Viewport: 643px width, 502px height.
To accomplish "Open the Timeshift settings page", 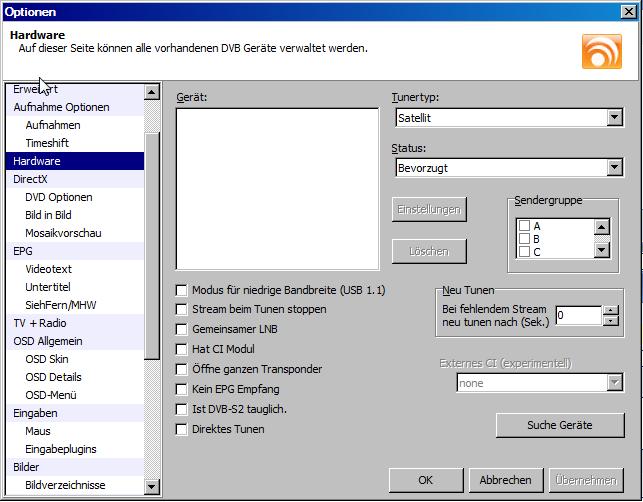I will point(47,143).
